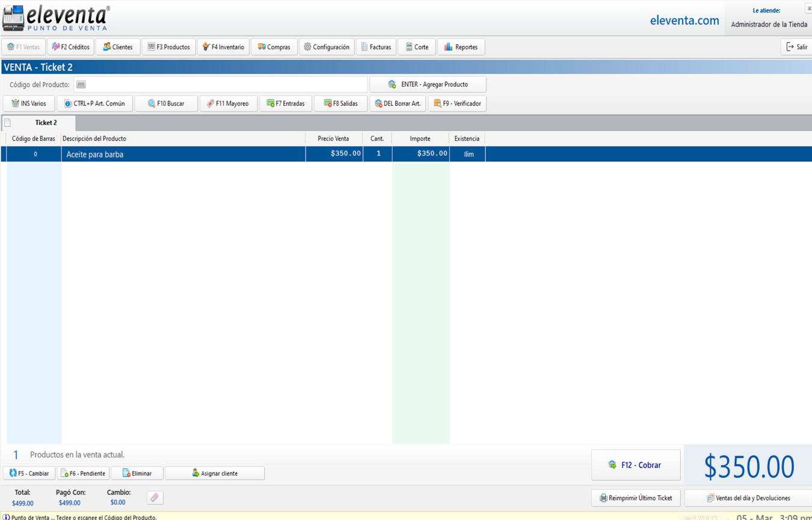Click Asignar cliente button
The image size is (812, 520).
pos(215,473)
